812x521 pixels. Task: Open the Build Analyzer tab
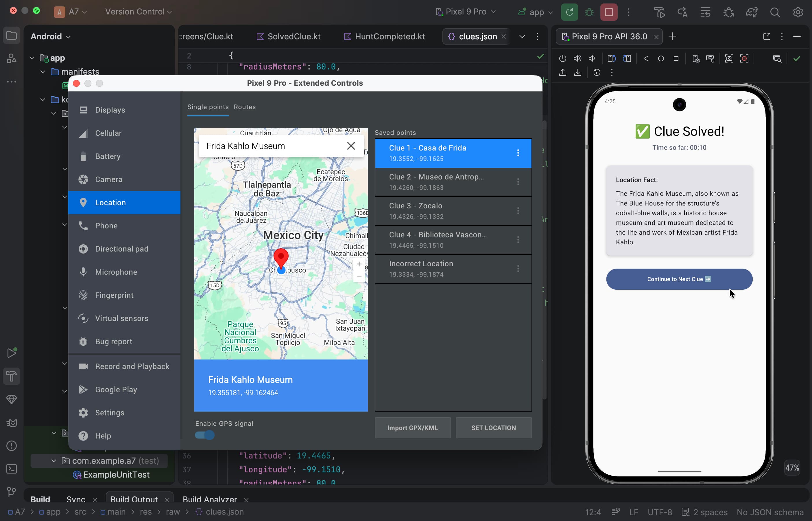210,499
